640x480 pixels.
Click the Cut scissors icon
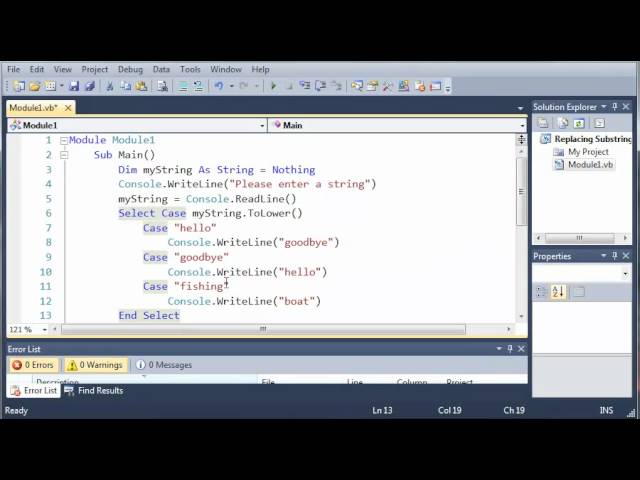click(x=111, y=87)
